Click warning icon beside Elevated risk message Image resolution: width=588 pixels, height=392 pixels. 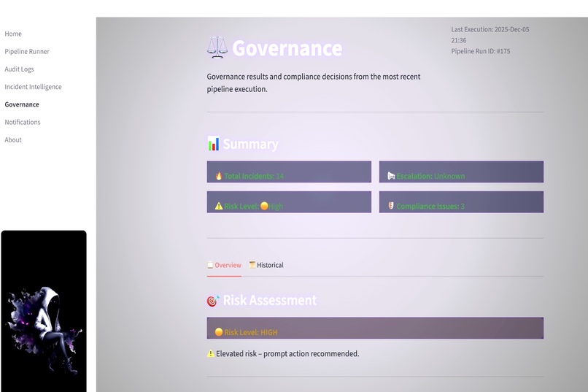(x=211, y=353)
